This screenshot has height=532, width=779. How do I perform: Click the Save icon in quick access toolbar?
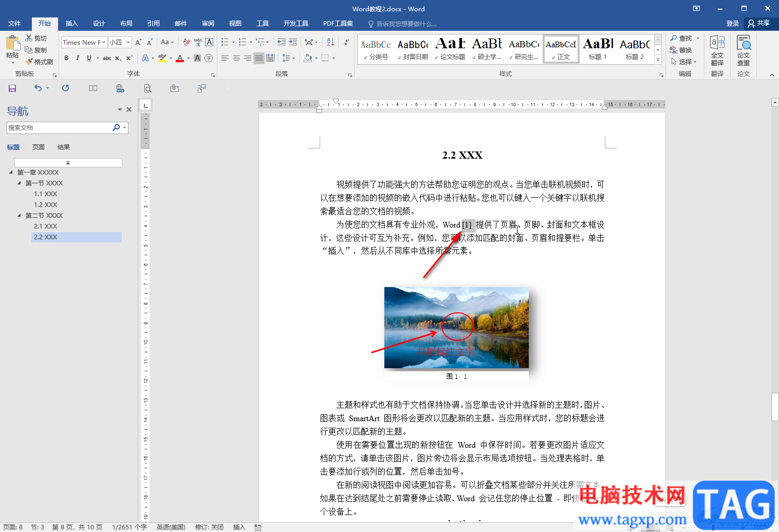tap(12, 88)
